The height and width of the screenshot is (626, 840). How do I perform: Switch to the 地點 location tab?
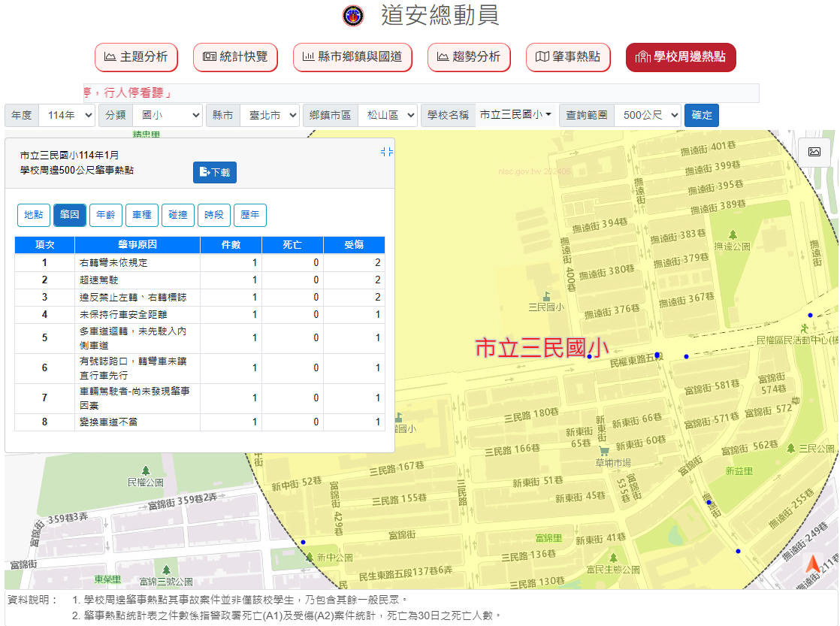coord(34,215)
